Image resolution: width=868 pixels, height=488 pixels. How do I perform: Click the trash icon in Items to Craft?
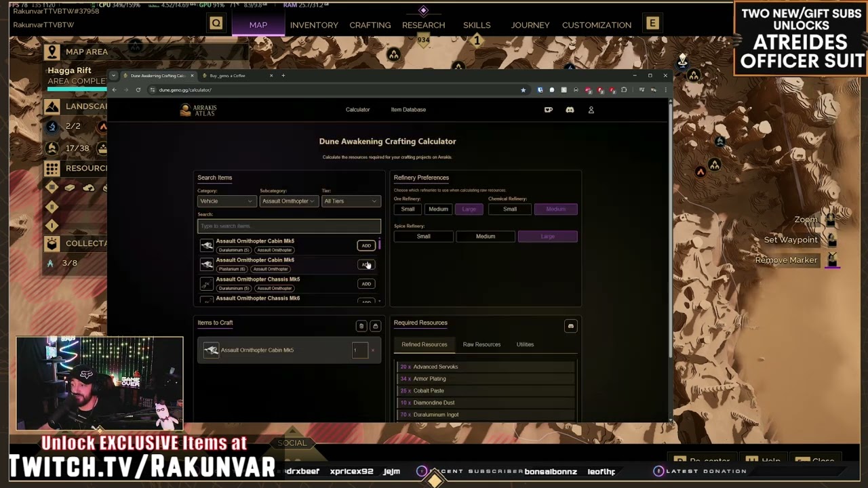click(361, 326)
